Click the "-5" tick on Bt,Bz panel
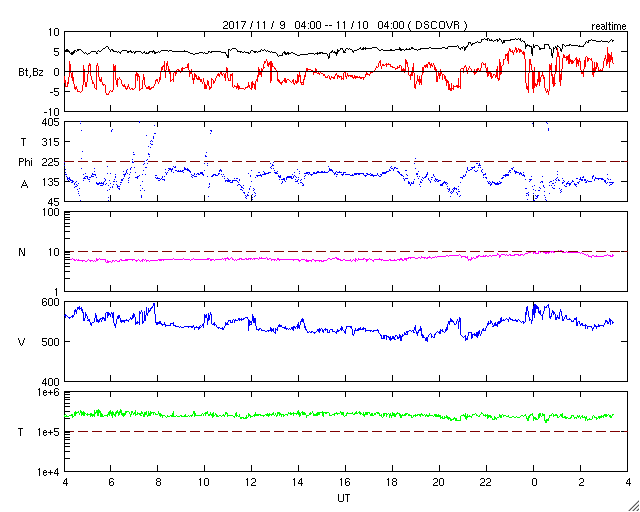640x512 pixels. [x=55, y=92]
